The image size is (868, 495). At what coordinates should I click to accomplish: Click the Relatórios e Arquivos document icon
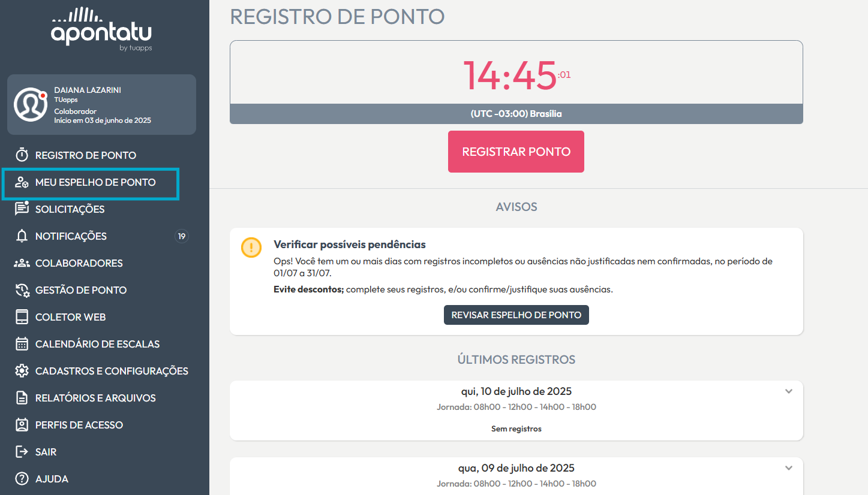click(22, 398)
